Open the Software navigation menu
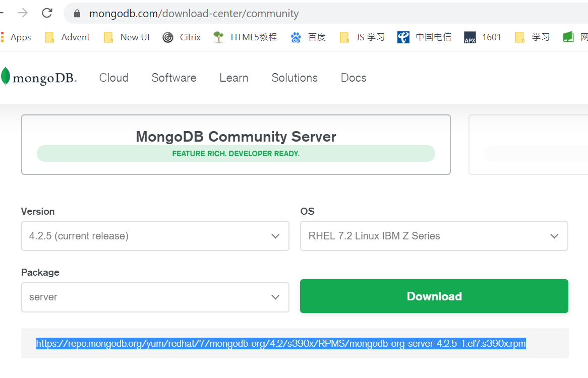The width and height of the screenshot is (588, 378). (x=174, y=78)
